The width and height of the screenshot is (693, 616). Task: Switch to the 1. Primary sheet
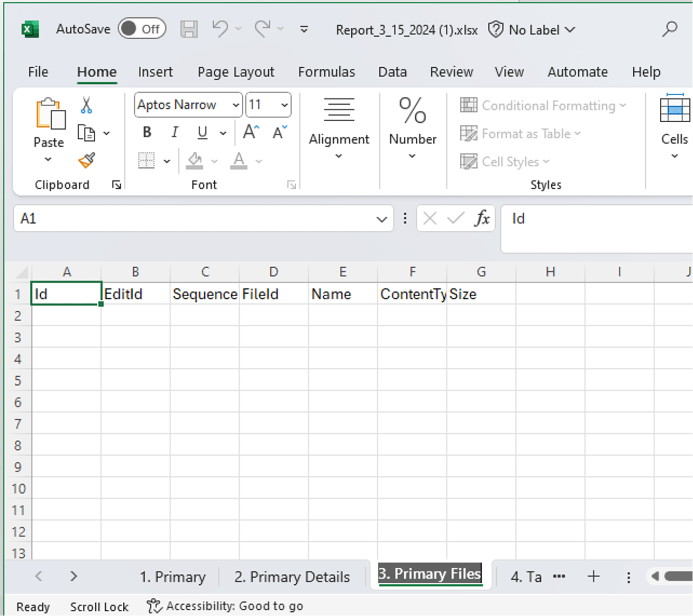tap(173, 577)
